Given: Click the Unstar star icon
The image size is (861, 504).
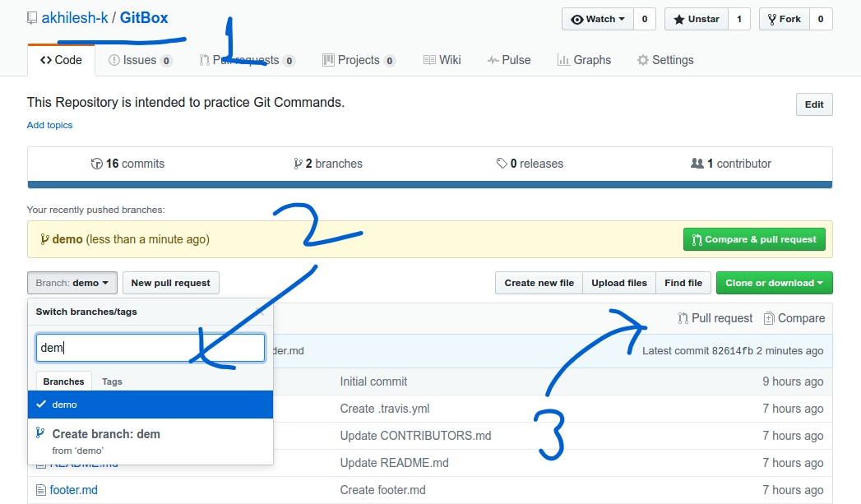Looking at the screenshot, I should pos(679,20).
